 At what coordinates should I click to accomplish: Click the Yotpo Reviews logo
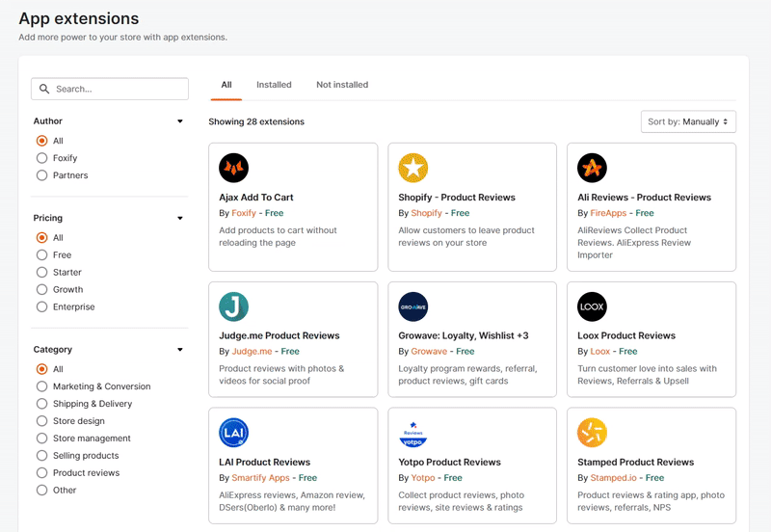(x=413, y=433)
